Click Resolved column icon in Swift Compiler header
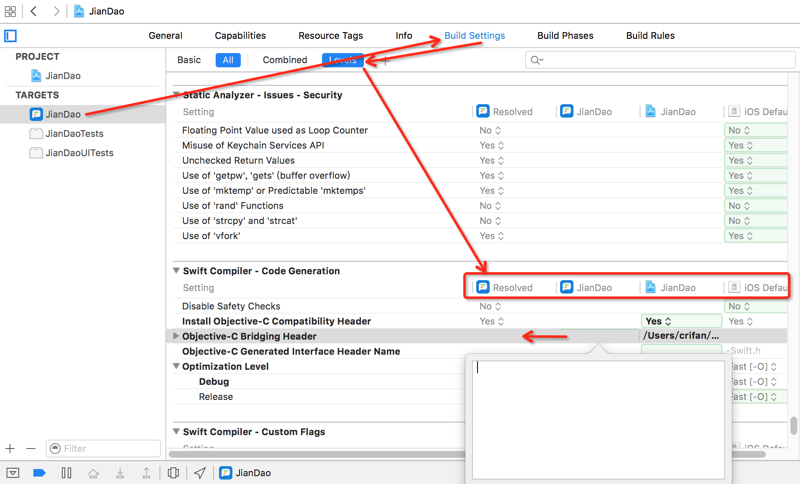 click(483, 287)
